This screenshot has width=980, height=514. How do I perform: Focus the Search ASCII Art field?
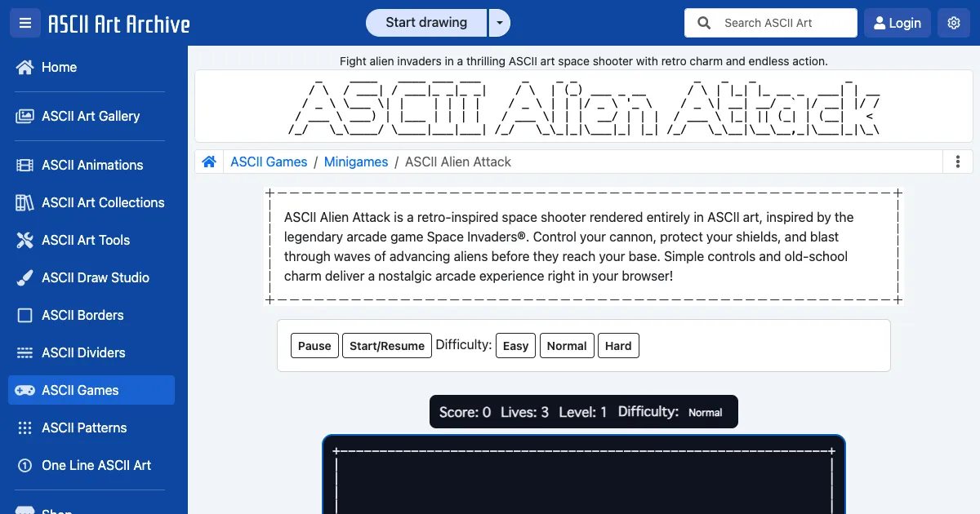(784, 23)
